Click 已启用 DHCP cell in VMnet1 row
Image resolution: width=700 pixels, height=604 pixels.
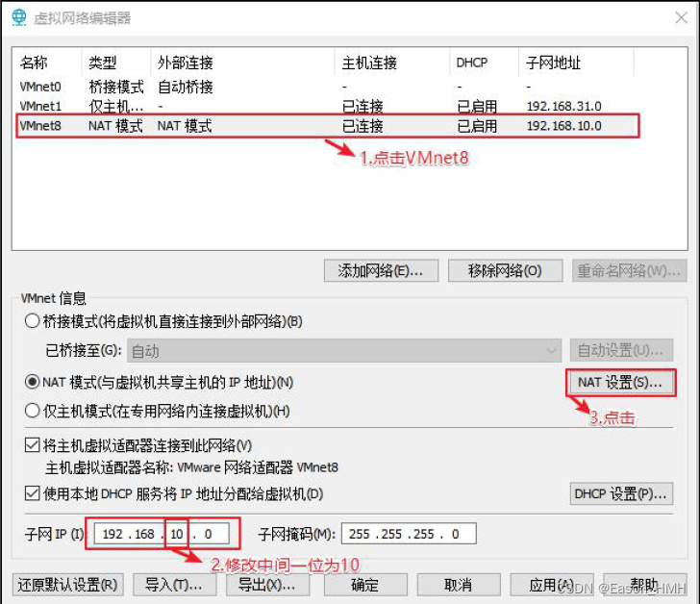pyautogui.click(x=477, y=106)
